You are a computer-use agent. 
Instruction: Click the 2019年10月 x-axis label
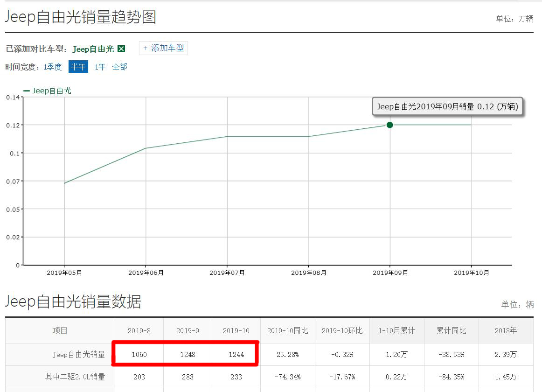(471, 273)
